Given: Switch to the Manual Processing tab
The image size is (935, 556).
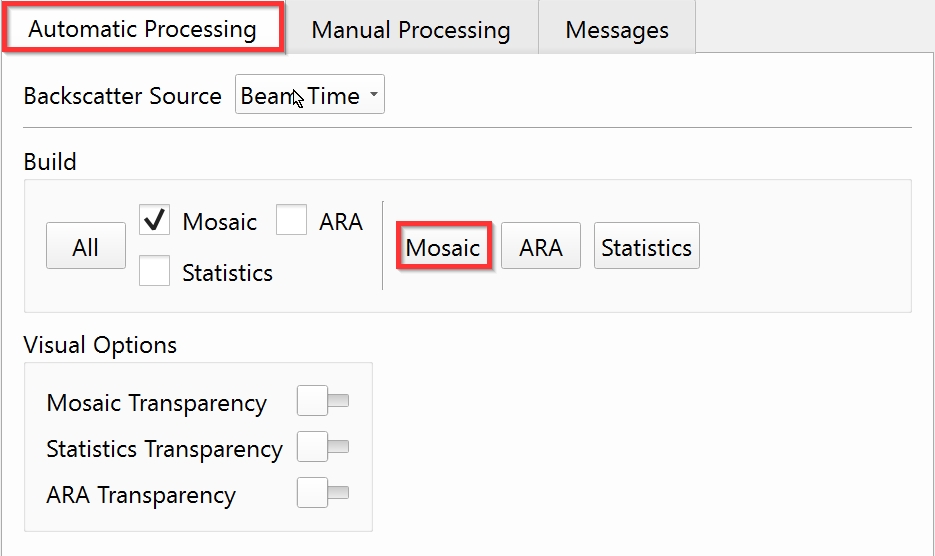Looking at the screenshot, I should 410,30.
